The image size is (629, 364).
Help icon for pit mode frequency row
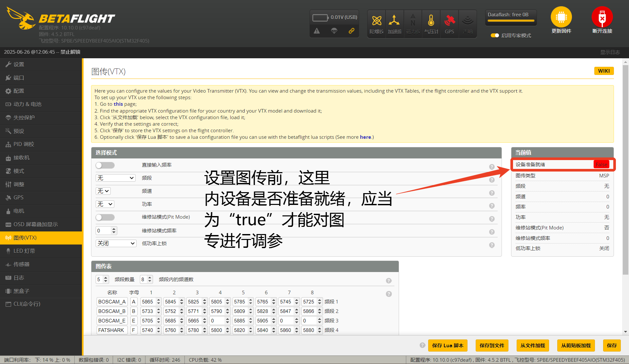click(x=492, y=232)
